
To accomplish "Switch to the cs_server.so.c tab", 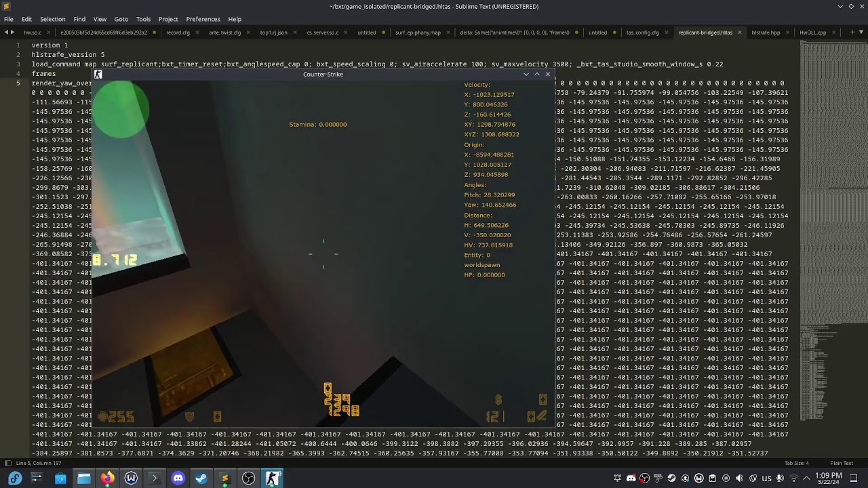I will click(322, 32).
